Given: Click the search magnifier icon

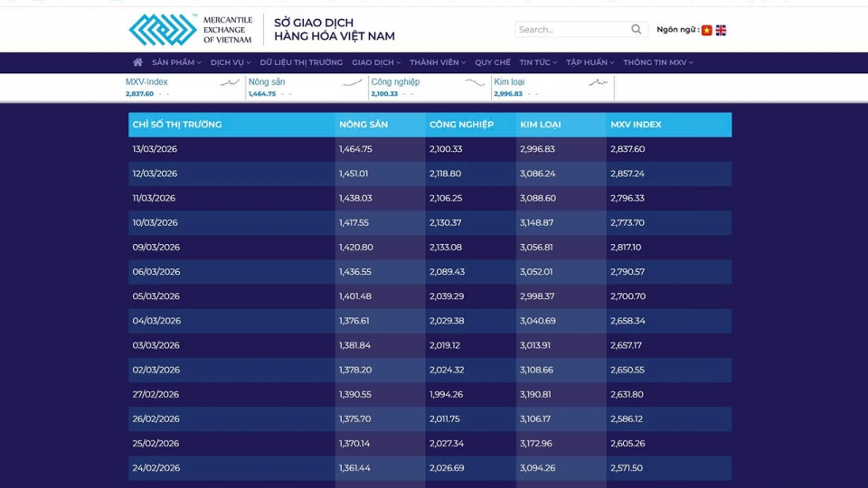Looking at the screenshot, I should tap(637, 30).
